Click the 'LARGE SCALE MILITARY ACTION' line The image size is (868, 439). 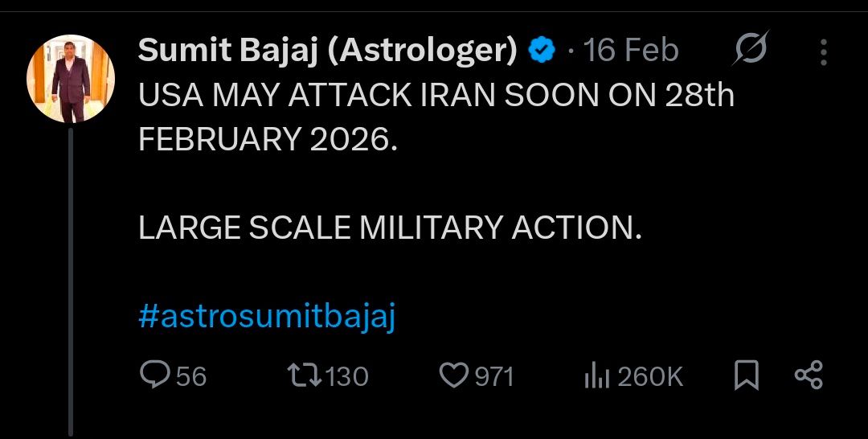point(390,228)
